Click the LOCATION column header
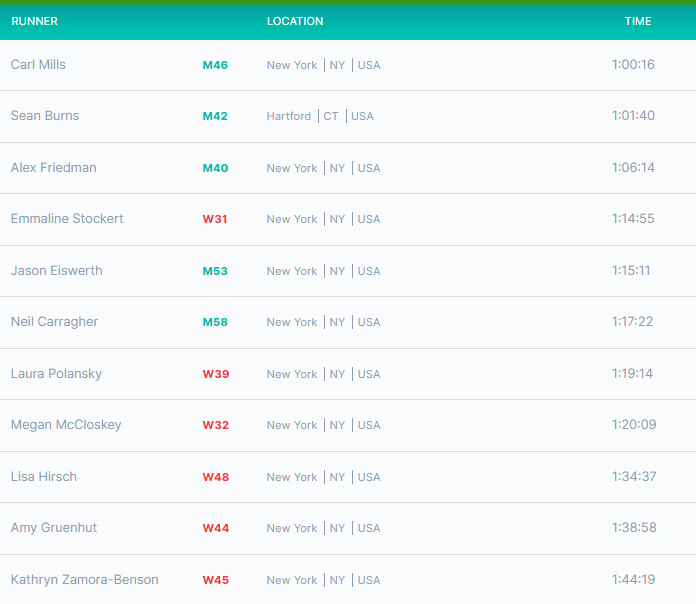Screen dimensions: 696x604 tap(295, 21)
